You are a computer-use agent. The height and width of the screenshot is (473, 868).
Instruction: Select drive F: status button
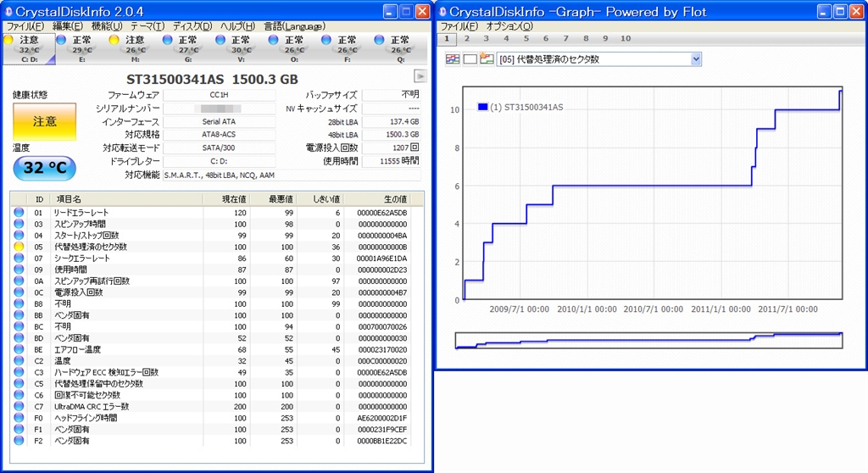point(347,48)
